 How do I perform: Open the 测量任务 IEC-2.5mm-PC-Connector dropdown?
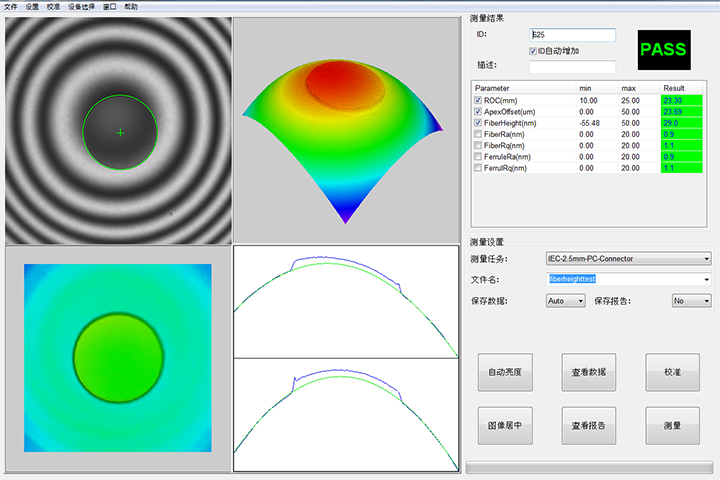tap(628, 259)
